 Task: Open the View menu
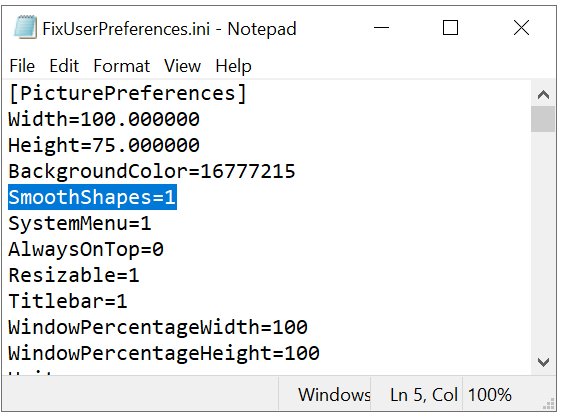(182, 66)
